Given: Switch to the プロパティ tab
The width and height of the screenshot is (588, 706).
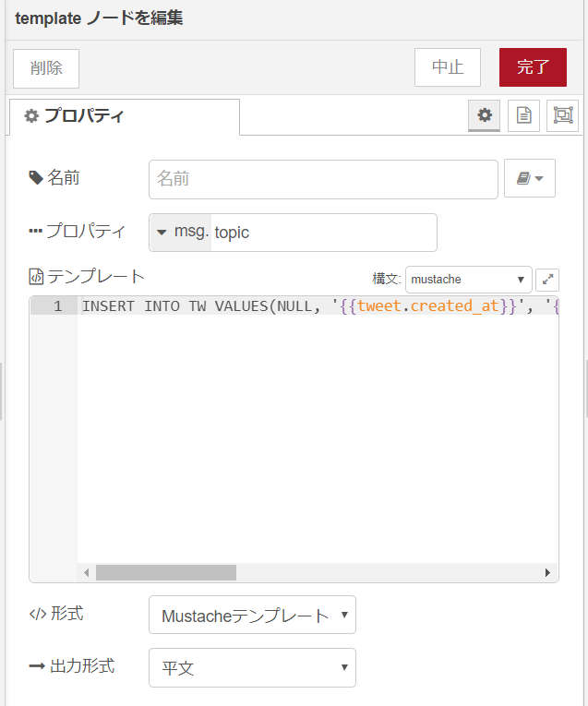Looking at the screenshot, I should click(x=125, y=116).
